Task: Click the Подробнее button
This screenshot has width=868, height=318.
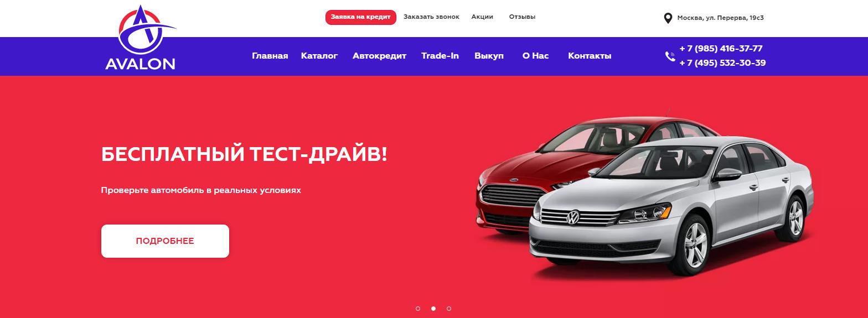Action: click(x=165, y=241)
